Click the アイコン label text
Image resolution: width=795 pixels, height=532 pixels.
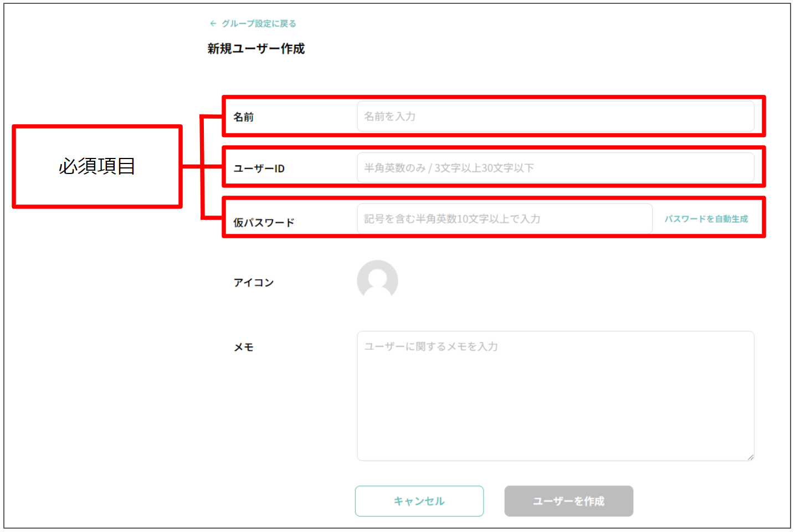point(253,283)
